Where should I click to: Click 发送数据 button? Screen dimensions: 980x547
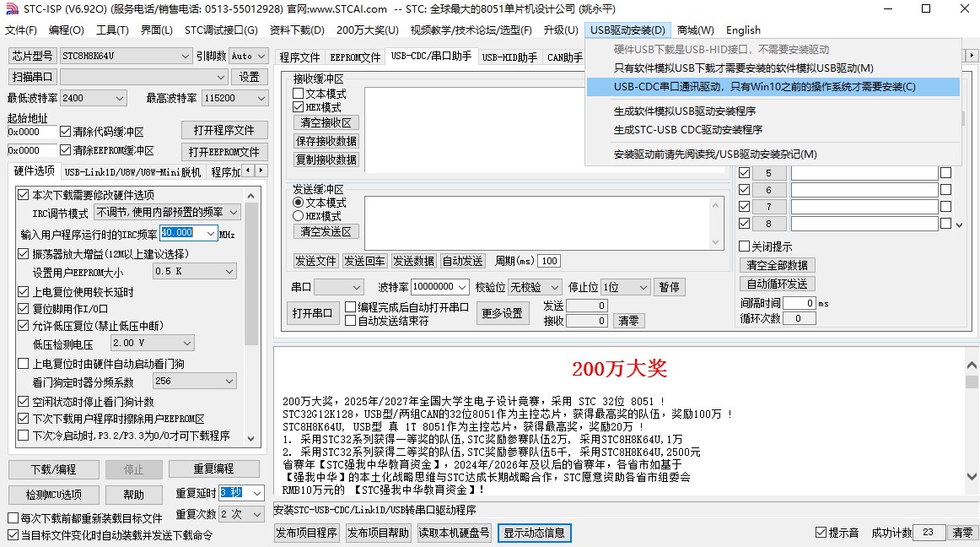click(x=413, y=261)
